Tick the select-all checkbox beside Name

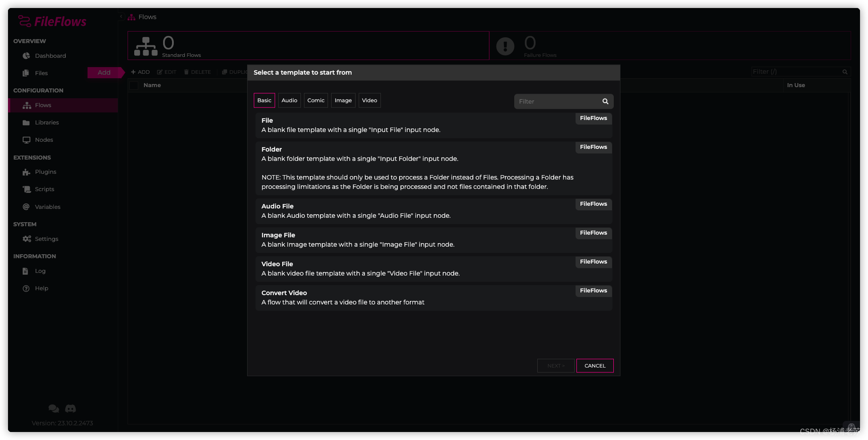[x=133, y=85]
